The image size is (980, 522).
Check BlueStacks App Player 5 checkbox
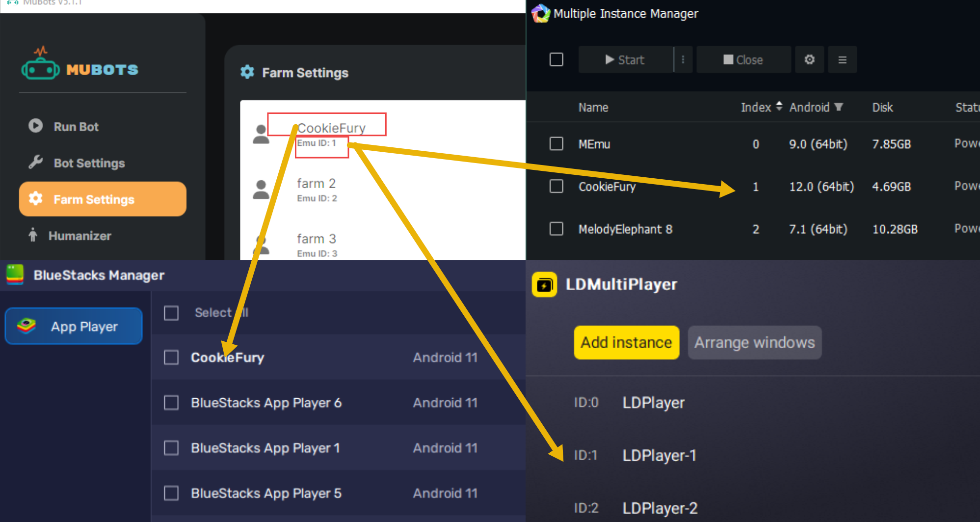coord(171,493)
